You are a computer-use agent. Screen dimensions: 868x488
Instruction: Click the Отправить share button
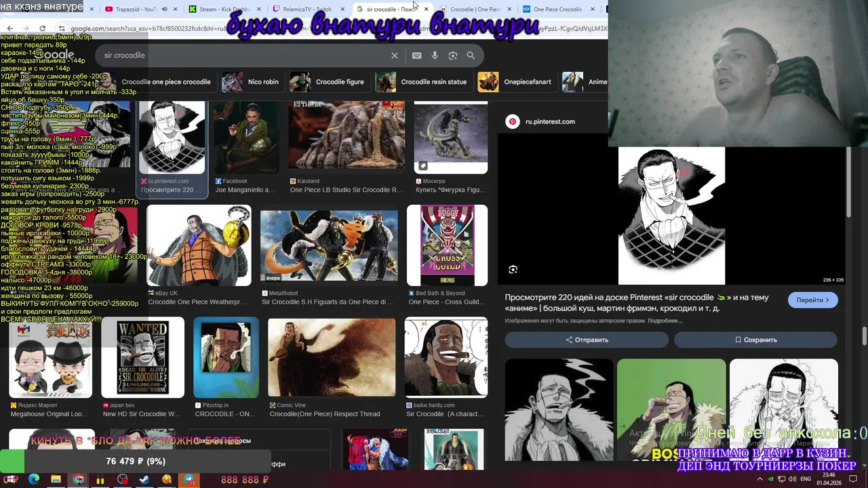[587, 340]
